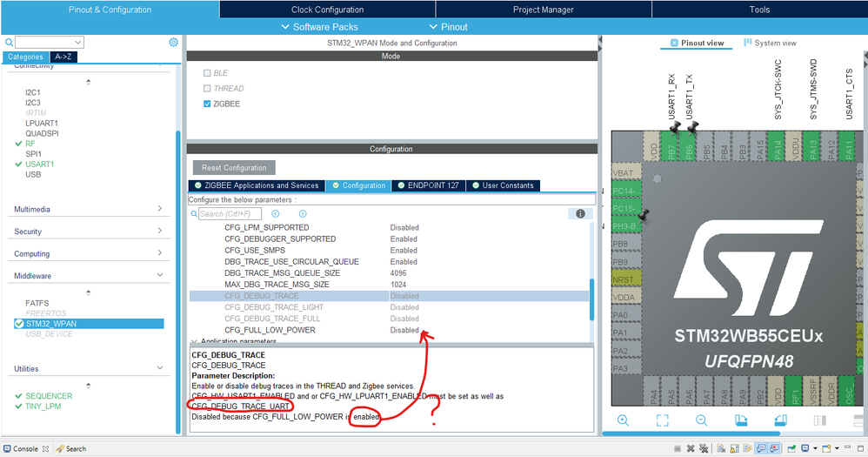Image resolution: width=868 pixels, height=457 pixels.
Task: Open the peripheral search combo dropdown
Action: point(77,42)
